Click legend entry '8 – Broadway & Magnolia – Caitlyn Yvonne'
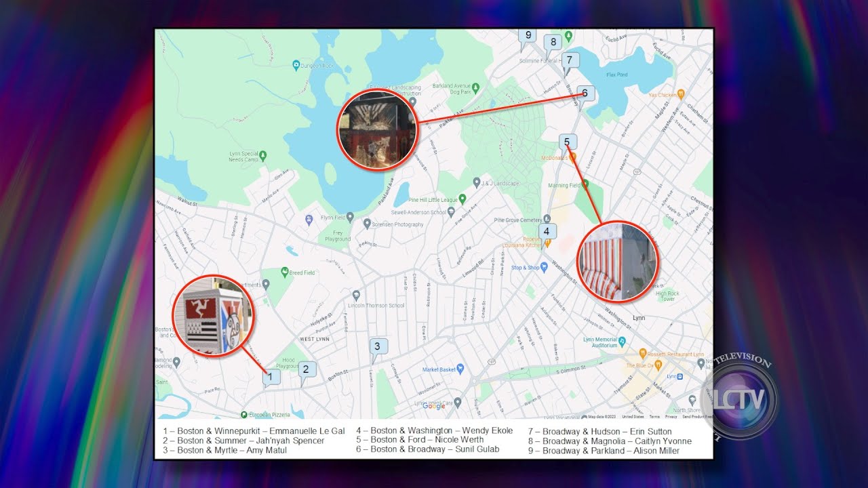Screen dimensions: 868x488 (x=610, y=441)
